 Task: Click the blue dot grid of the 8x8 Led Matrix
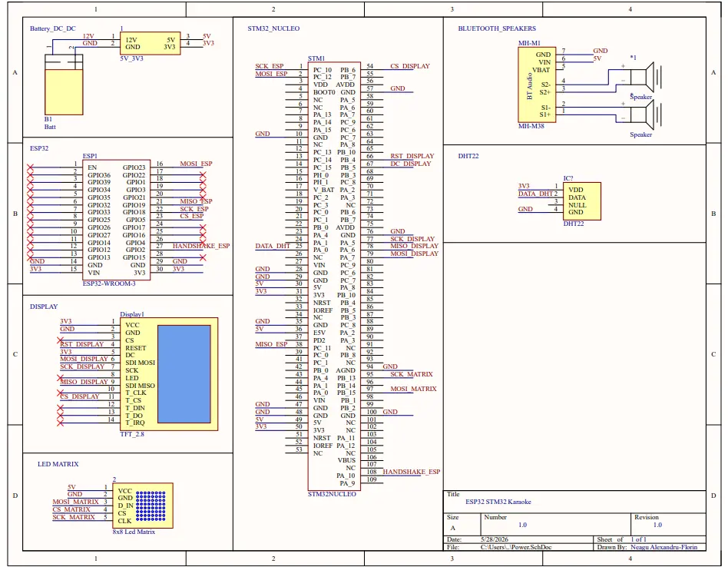coord(151,506)
